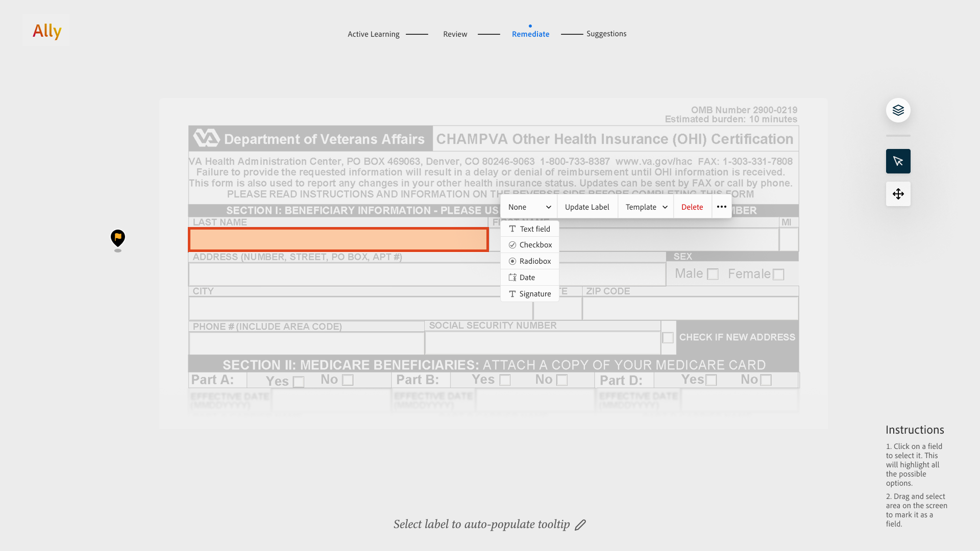Image resolution: width=980 pixels, height=551 pixels.
Task: Click the Update Label button
Action: 587,207
